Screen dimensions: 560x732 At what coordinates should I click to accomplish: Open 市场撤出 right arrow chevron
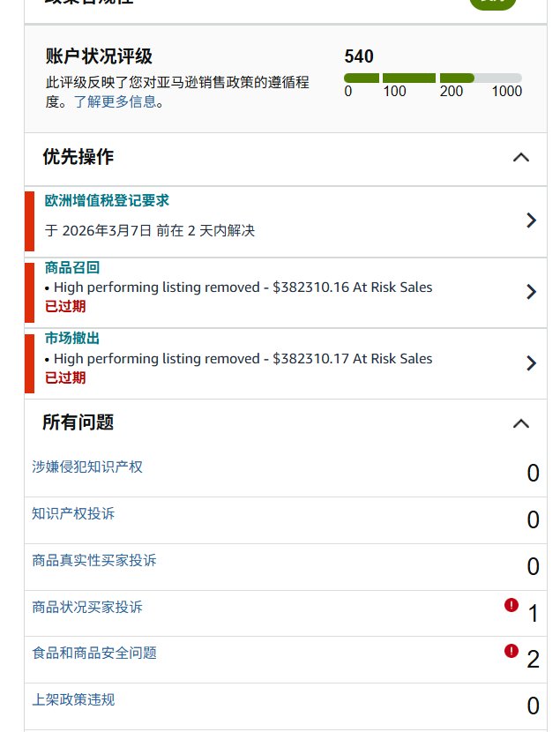tap(531, 363)
